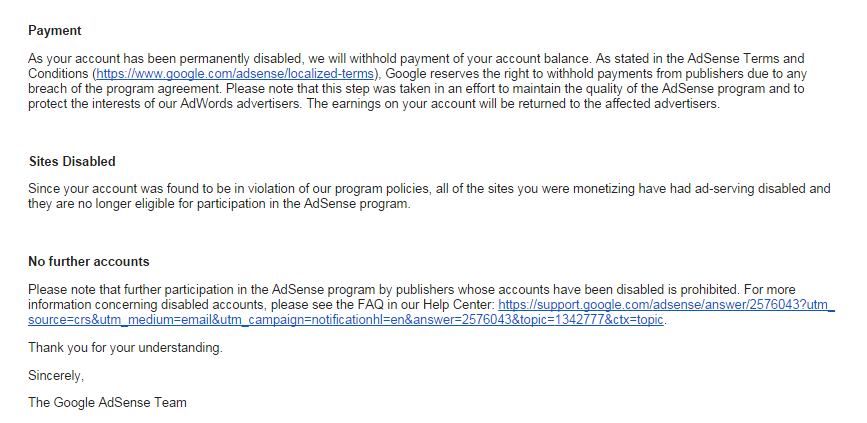Click the line starting 'As your account has been'
Image resolution: width=867 pixels, height=423 pixels.
tap(416, 59)
